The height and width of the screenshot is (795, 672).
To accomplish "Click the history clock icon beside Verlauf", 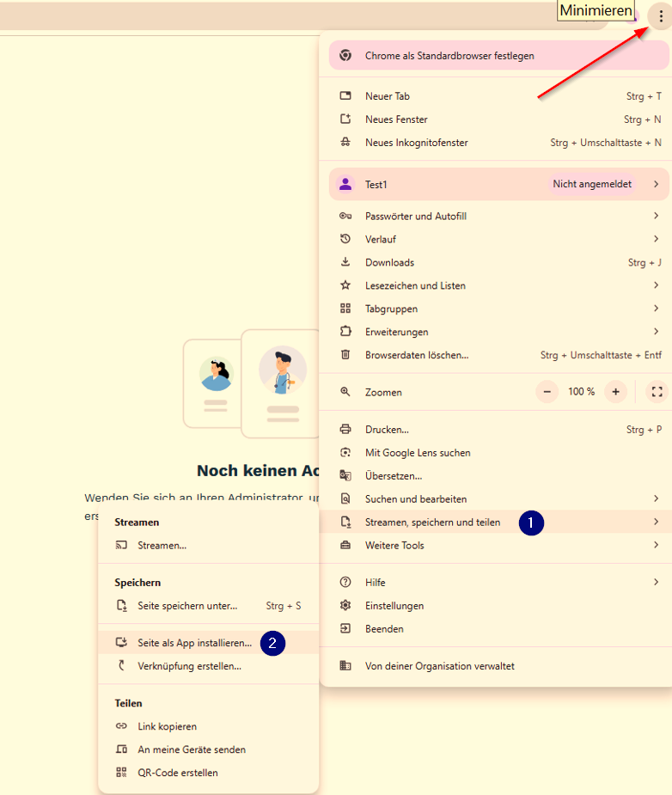I will pyautogui.click(x=345, y=239).
